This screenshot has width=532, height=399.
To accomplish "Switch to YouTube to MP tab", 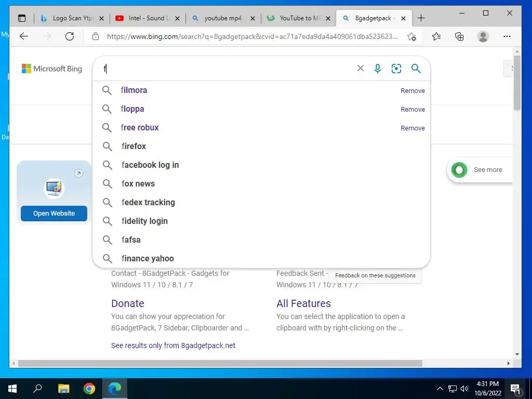I will [299, 18].
